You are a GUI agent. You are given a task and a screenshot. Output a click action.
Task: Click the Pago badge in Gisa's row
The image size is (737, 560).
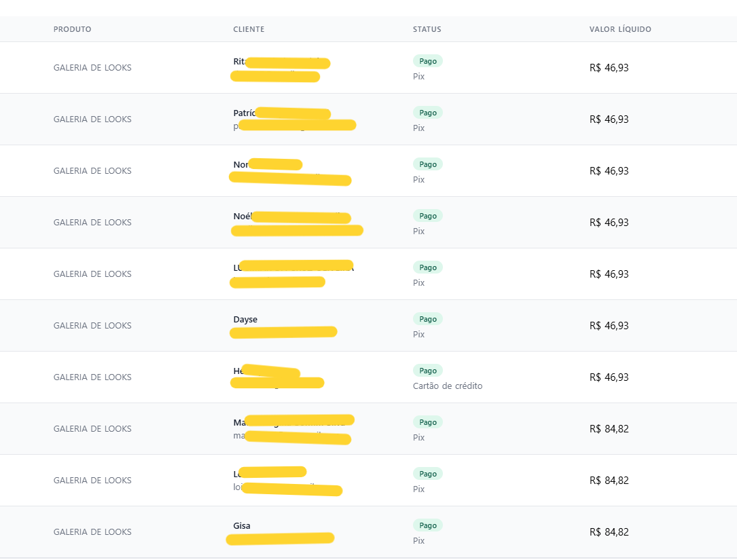click(x=428, y=525)
